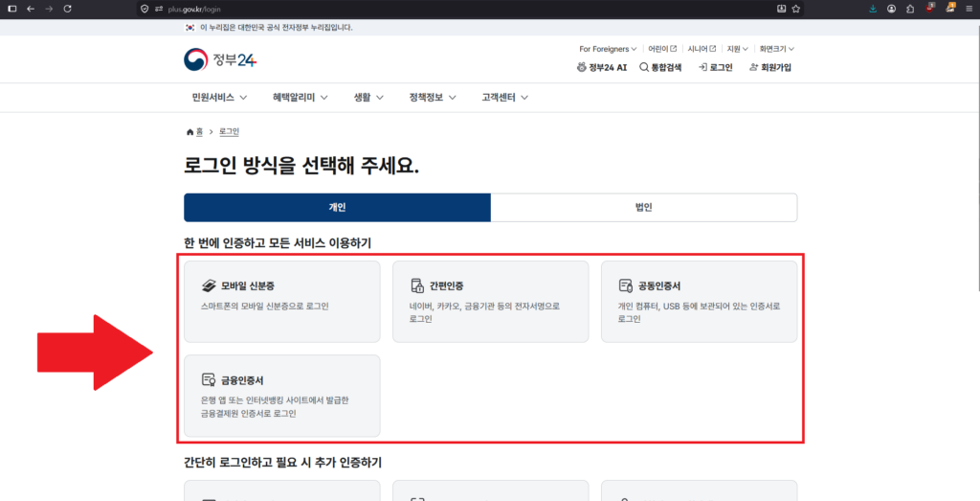Open browser extensions puzzle icon

pyautogui.click(x=910, y=9)
